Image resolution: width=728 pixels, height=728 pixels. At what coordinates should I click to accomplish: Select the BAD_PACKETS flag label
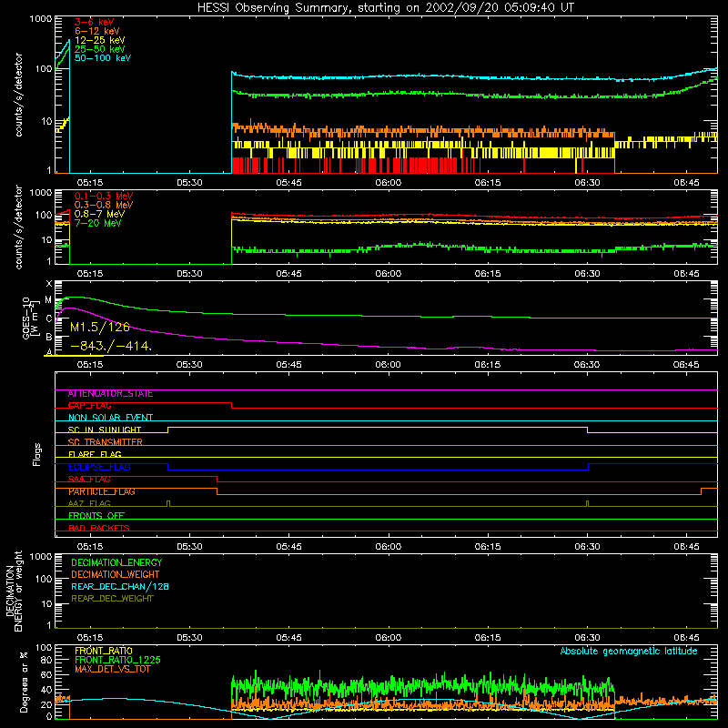coord(99,528)
